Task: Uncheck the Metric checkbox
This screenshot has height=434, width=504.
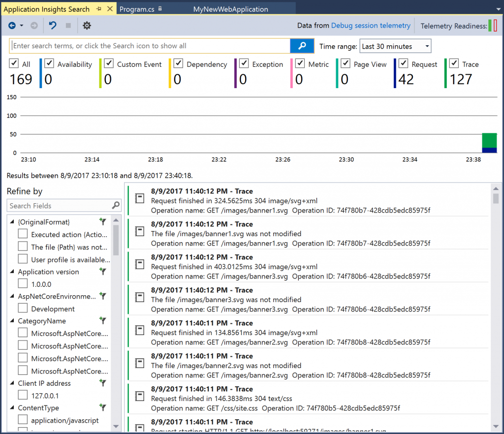Action: click(300, 63)
